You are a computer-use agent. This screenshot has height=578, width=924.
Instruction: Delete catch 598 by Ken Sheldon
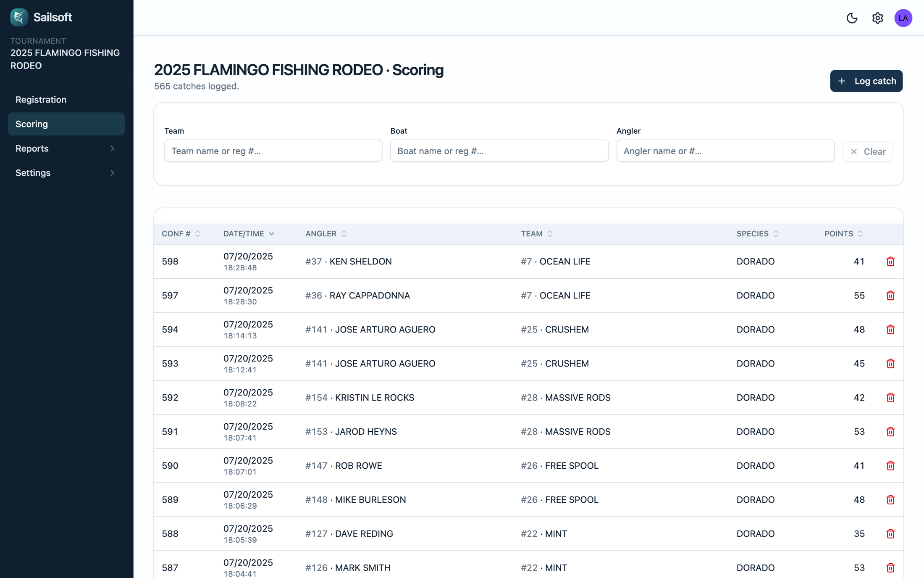pos(890,261)
